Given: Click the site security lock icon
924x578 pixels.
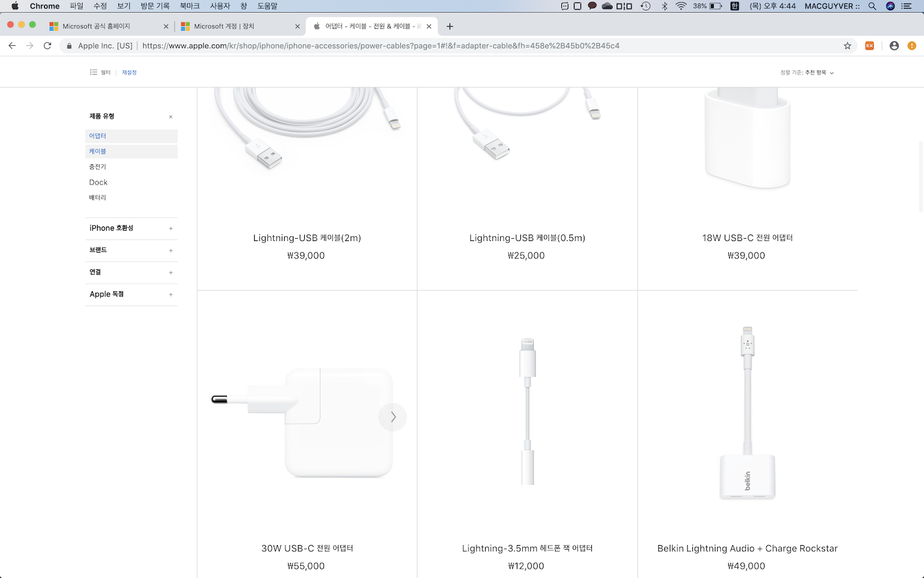Looking at the screenshot, I should coord(69,46).
